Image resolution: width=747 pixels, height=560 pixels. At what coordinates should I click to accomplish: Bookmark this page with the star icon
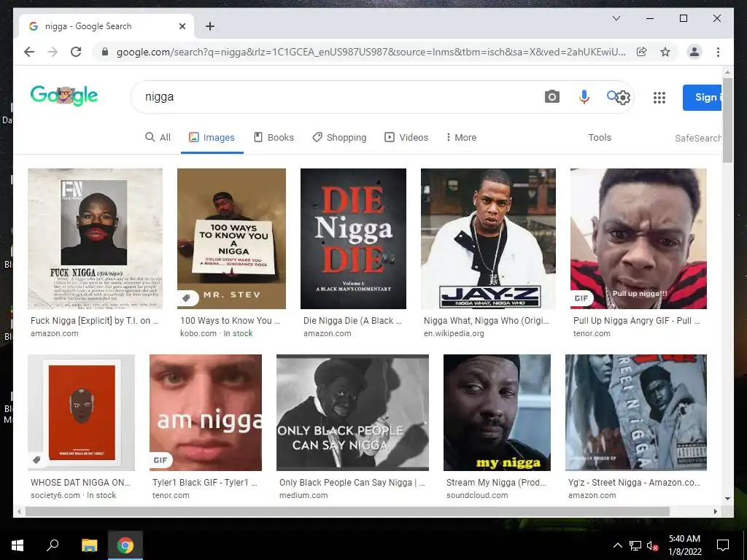(665, 52)
